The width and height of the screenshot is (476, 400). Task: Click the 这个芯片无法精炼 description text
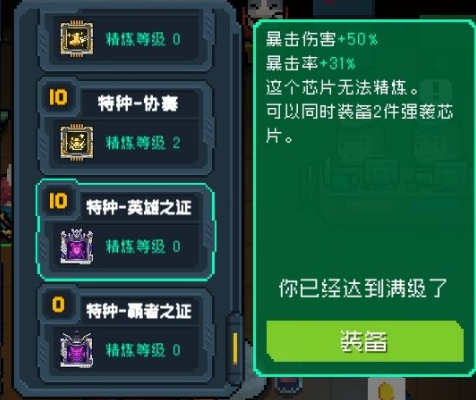pyautogui.click(x=342, y=88)
